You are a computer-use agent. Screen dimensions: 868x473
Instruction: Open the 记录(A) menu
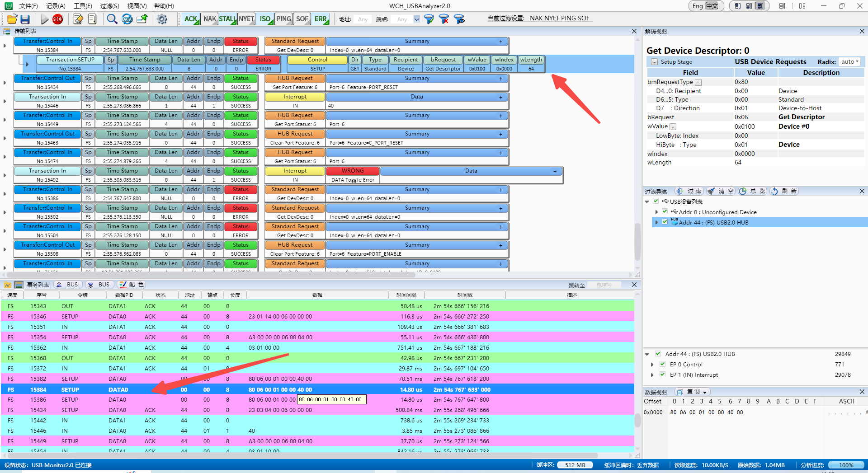coord(56,6)
